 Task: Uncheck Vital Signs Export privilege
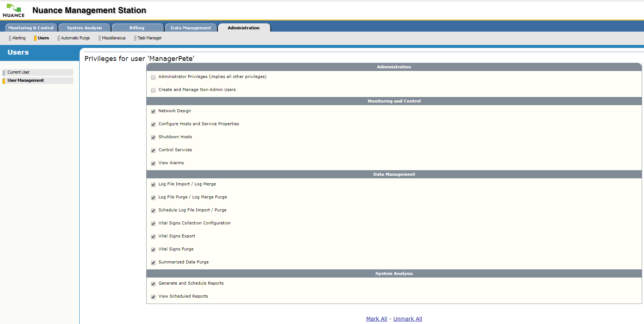pyautogui.click(x=153, y=237)
